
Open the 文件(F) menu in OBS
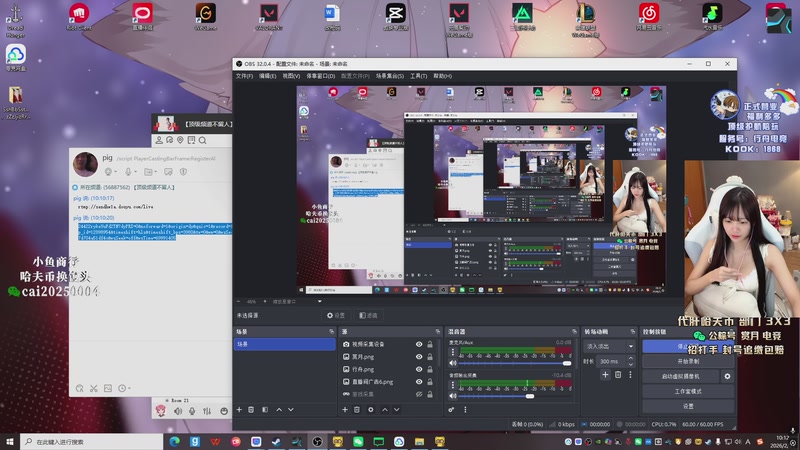coord(244,76)
